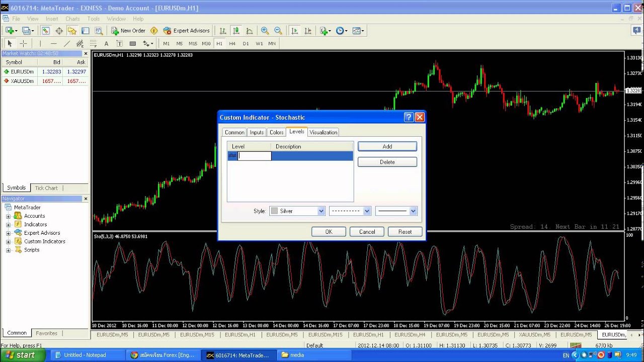Image resolution: width=644 pixels, height=362 pixels.
Task: Switch to line chart display
Action: (x=250, y=31)
